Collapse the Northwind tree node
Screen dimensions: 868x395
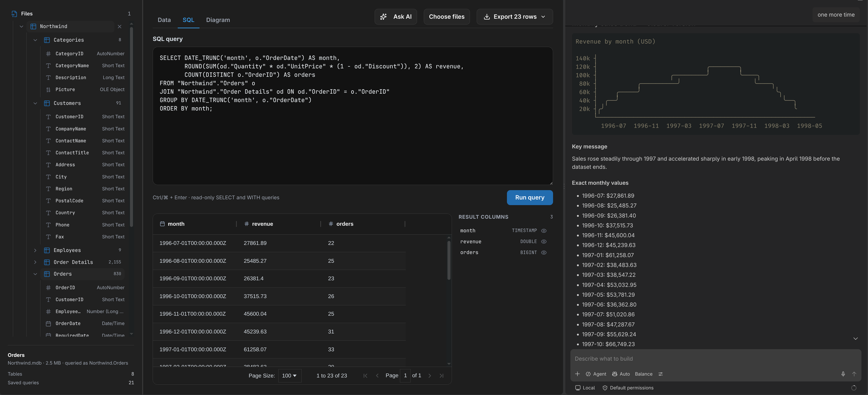pos(21,26)
